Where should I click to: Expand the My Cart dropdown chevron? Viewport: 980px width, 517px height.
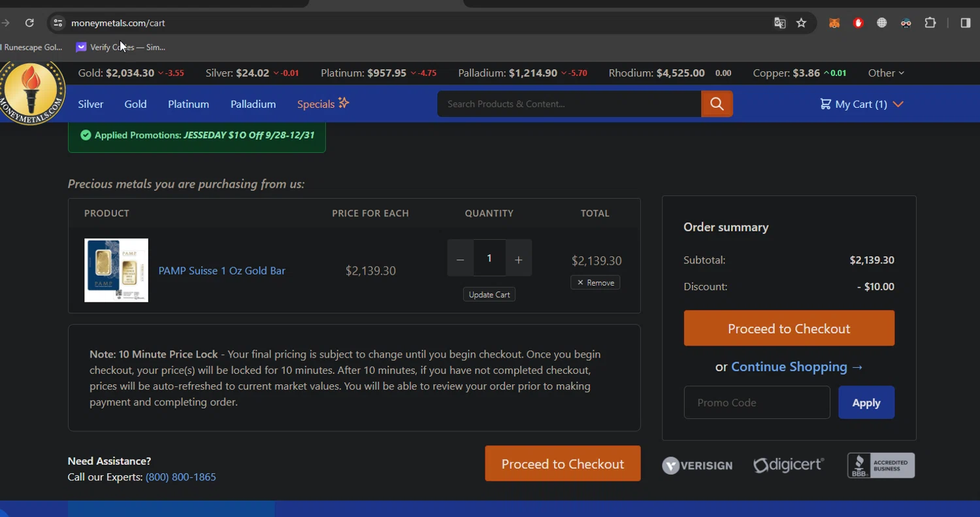click(x=898, y=104)
